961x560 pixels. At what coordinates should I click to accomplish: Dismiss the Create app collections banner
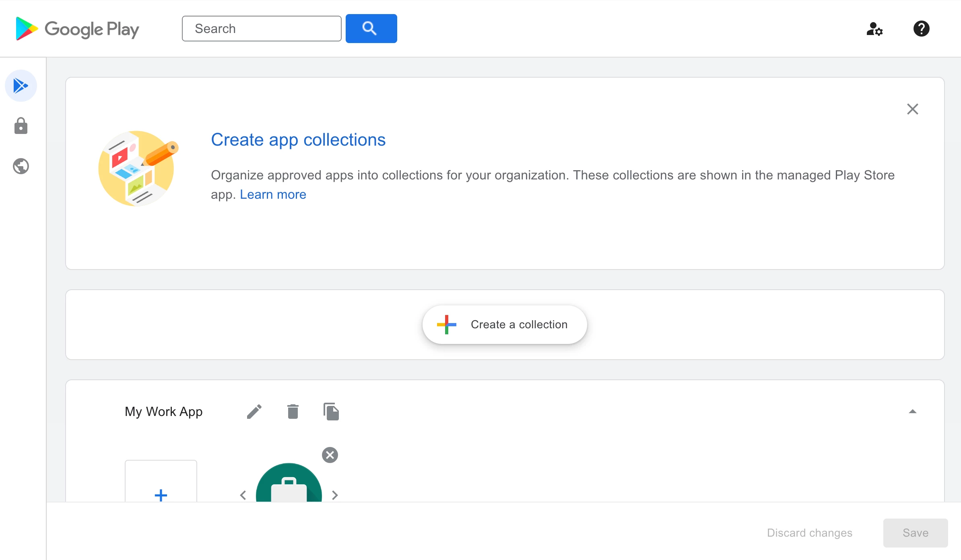coord(912,109)
